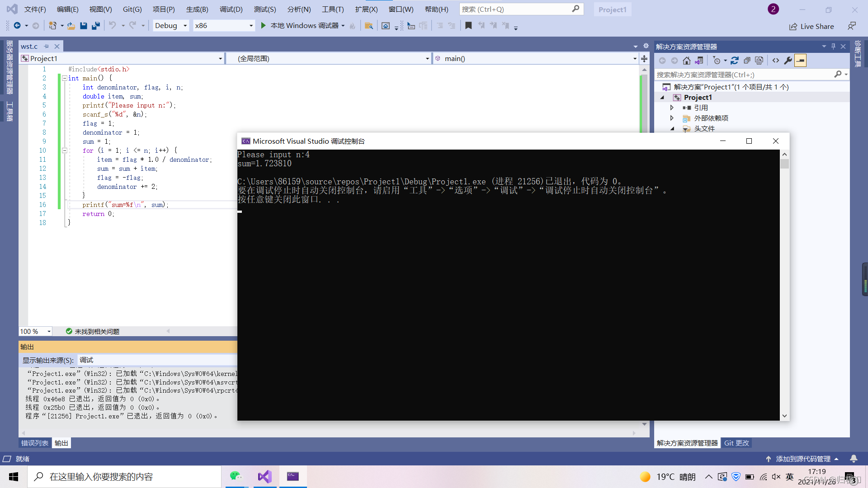Open the 编辑(E) menu
This screenshot has height=488, width=868.
67,9
